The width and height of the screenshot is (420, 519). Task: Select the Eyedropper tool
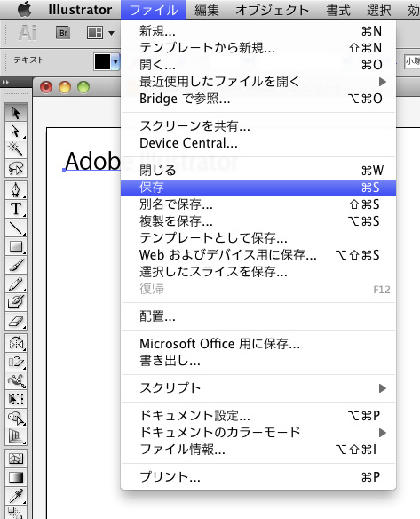click(x=16, y=496)
